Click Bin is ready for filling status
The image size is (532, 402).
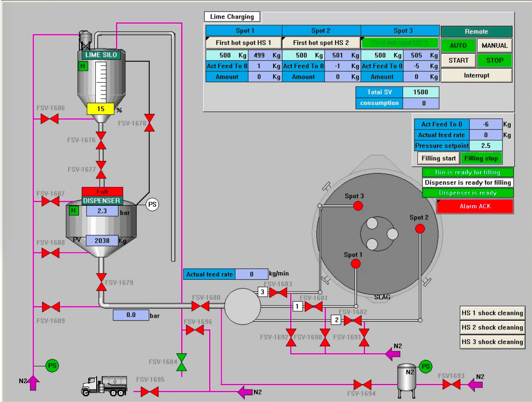pyautogui.click(x=468, y=172)
